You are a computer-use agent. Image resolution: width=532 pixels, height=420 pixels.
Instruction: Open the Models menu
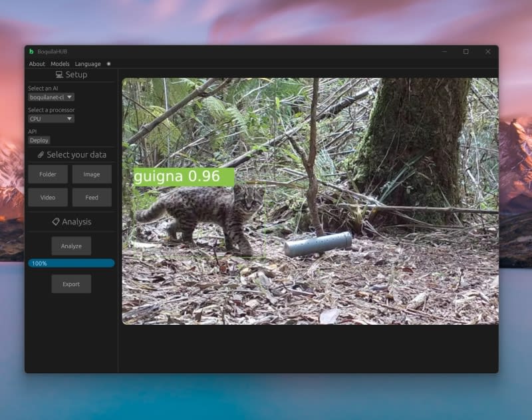coord(60,64)
